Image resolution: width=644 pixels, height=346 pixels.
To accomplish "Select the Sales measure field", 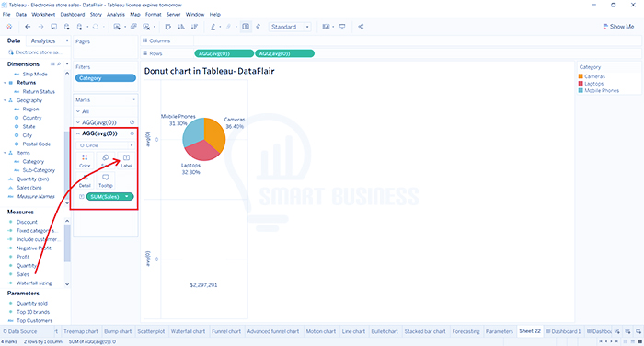I will pos(23,274).
